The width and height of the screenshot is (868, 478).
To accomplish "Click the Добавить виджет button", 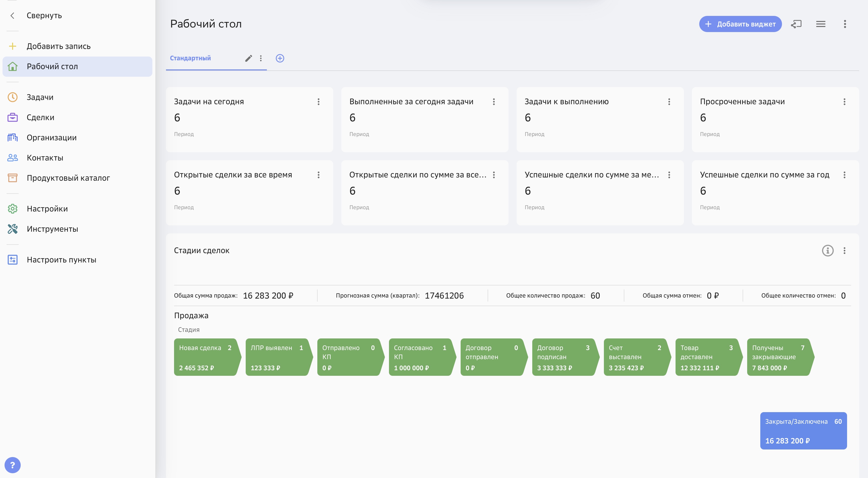I will tap(740, 24).
